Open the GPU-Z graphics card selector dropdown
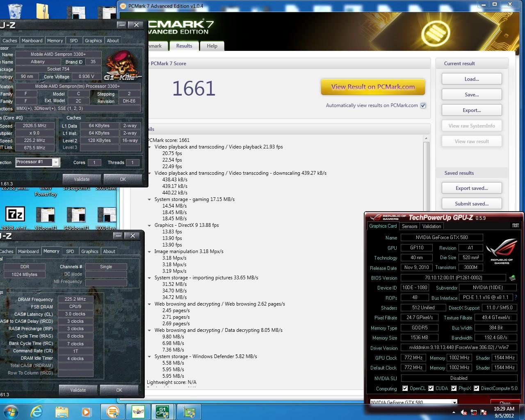This screenshot has height=420, width=525. click(454, 402)
